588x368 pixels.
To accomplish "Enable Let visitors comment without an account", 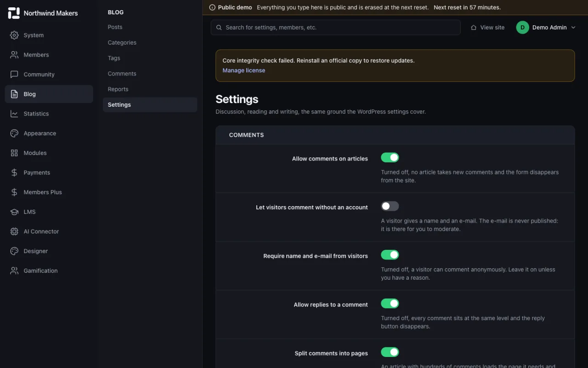I will pyautogui.click(x=390, y=206).
